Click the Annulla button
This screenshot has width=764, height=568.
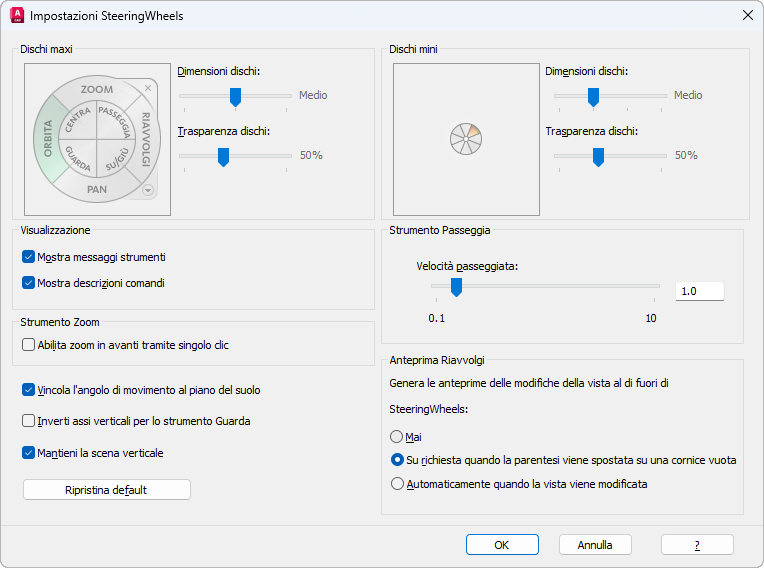point(594,545)
